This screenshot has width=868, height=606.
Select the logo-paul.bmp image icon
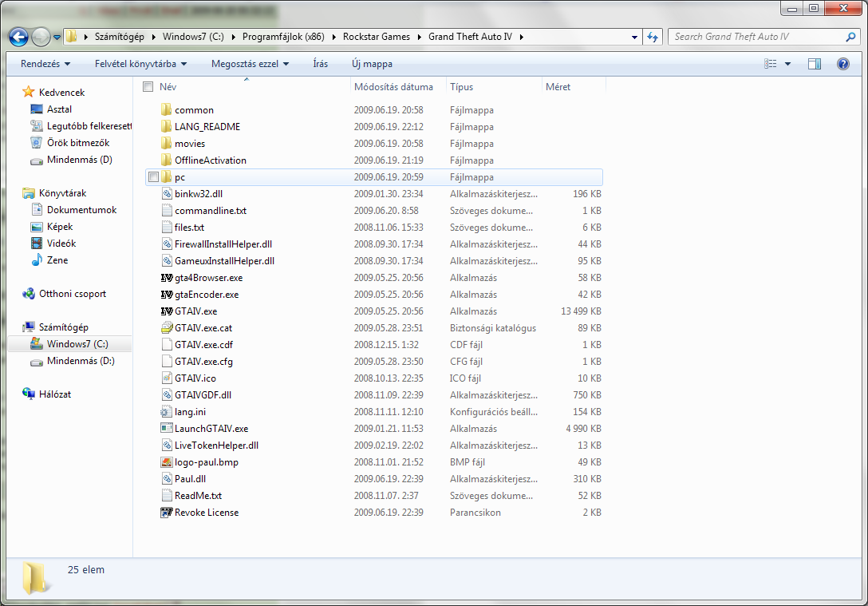pos(167,462)
